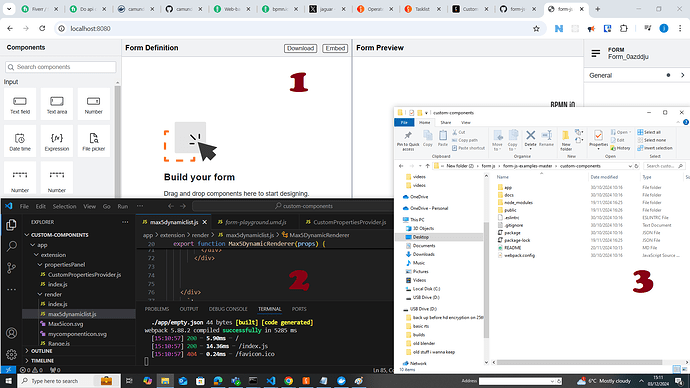This screenshot has height=388, width=690.
Task: Open the VS Code File menu
Action: tap(24, 206)
